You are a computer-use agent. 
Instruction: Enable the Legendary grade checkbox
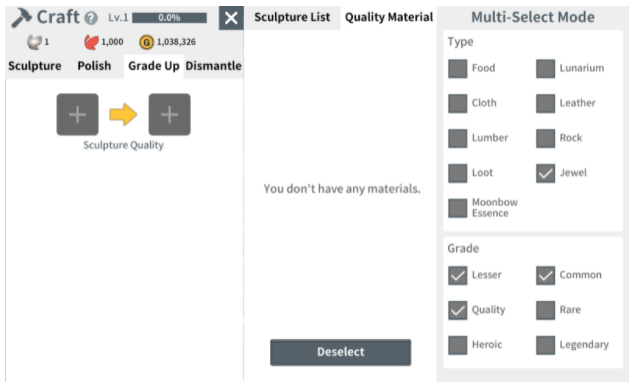coord(546,345)
